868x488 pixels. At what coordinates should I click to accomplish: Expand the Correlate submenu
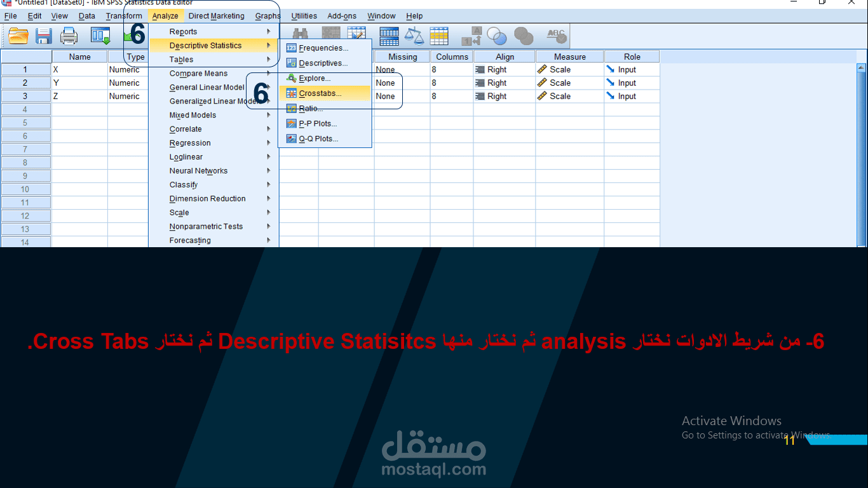(214, 130)
